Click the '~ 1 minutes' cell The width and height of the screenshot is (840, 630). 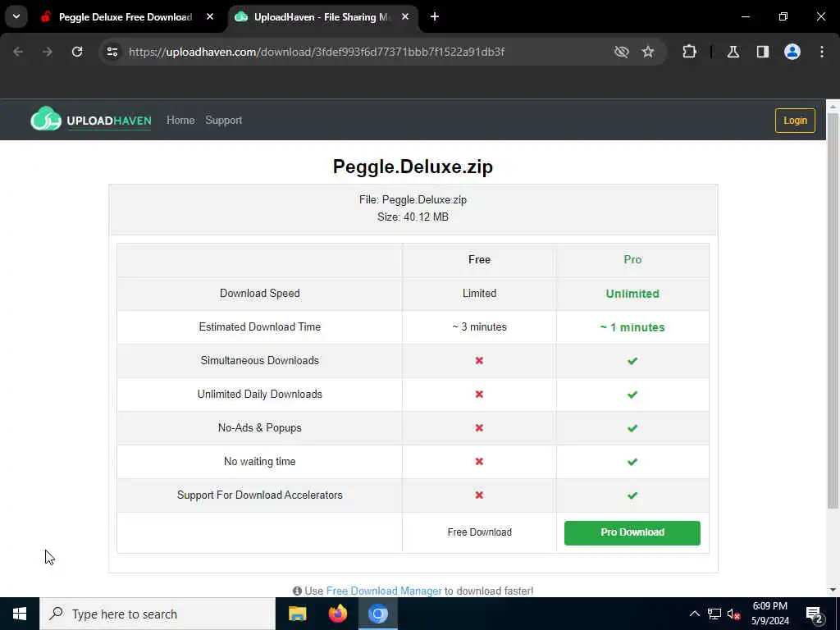click(632, 327)
